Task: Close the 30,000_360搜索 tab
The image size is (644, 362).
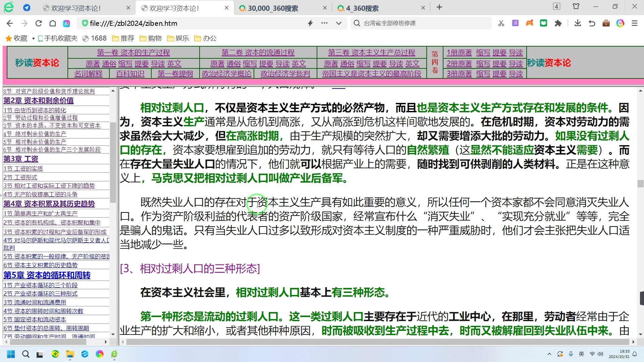Action: [x=325, y=8]
